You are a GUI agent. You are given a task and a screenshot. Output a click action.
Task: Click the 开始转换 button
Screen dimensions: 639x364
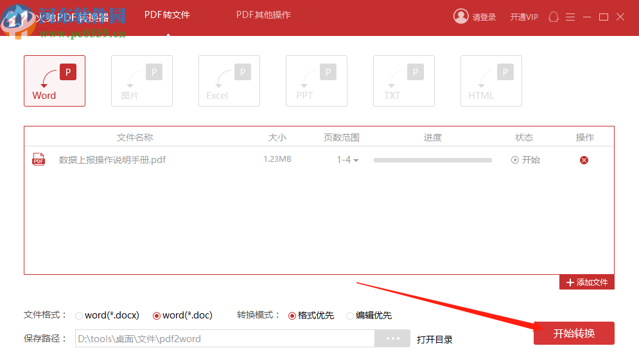point(573,333)
